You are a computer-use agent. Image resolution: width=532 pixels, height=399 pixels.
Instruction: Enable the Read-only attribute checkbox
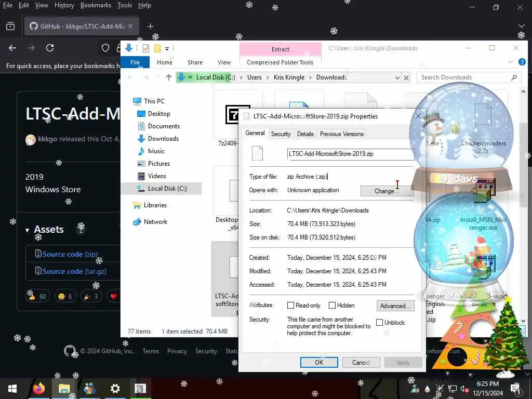290,305
